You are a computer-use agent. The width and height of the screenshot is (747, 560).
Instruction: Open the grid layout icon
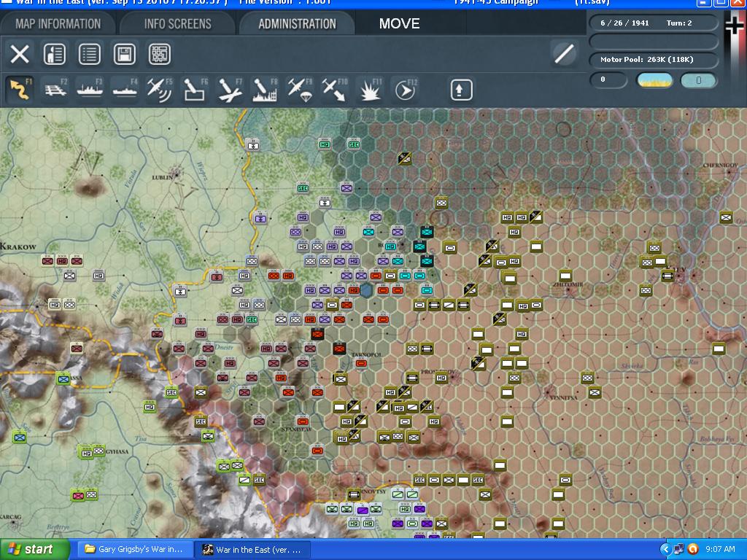160,54
